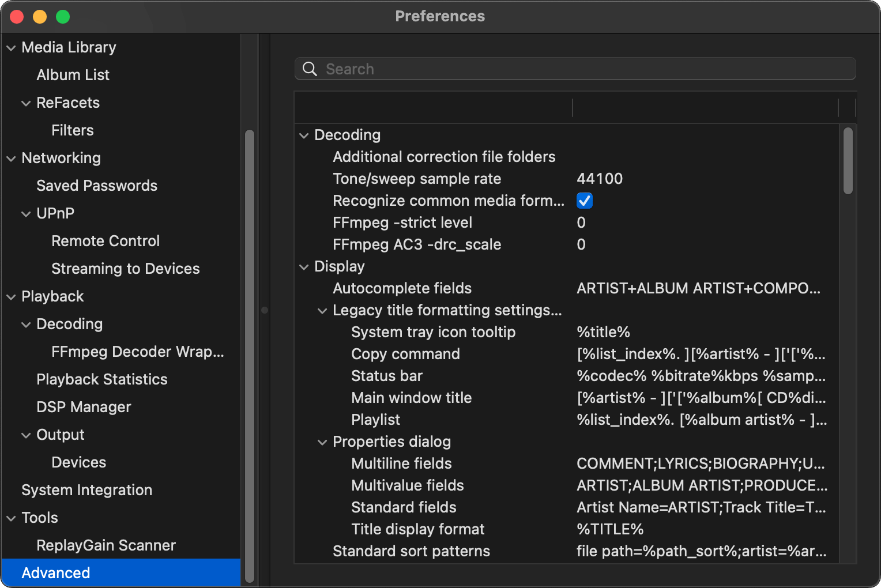The height and width of the screenshot is (588, 881).
Task: Collapse the ReFacets sidebar group
Action: pyautogui.click(x=26, y=103)
